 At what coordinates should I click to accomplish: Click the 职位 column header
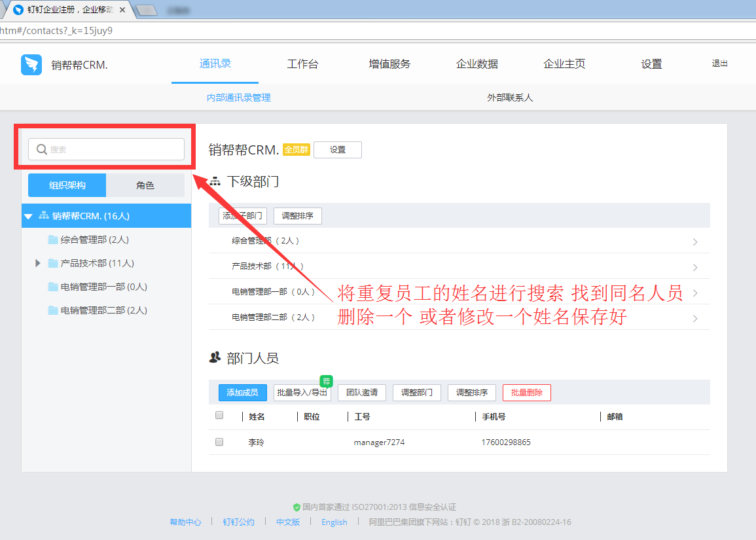(x=312, y=416)
